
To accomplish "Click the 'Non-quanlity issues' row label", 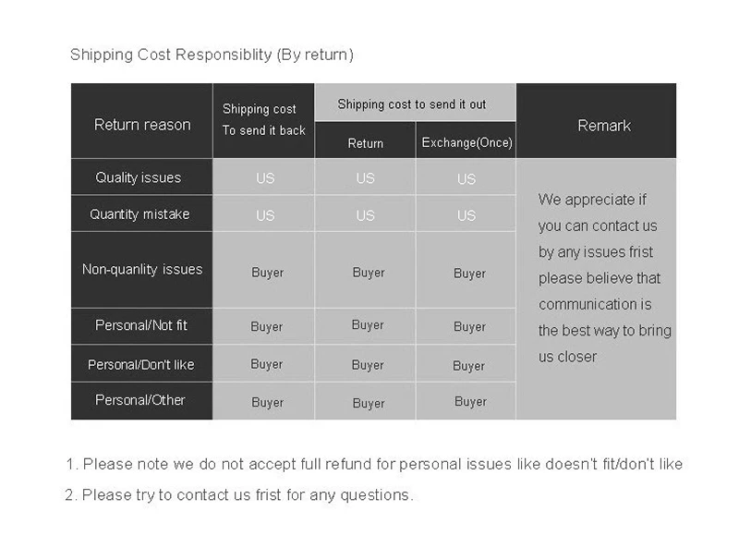I will [x=142, y=270].
